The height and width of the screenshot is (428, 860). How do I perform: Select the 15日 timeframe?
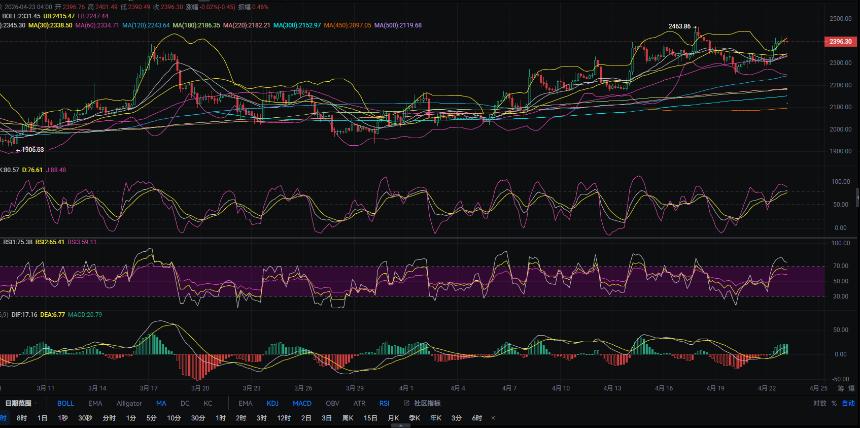(x=370, y=418)
